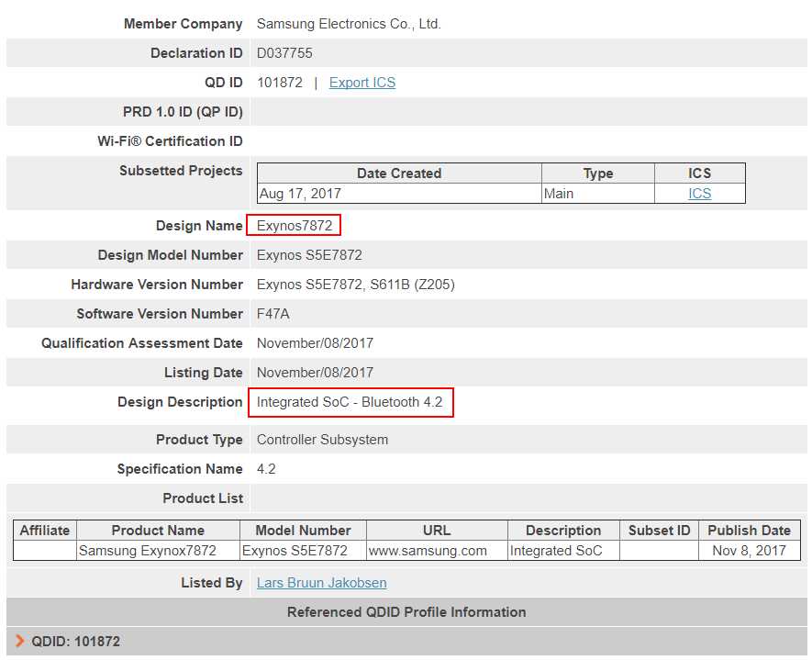
Task: Click the Integrated SoC - Bluetooth 4.2 description
Action: (349, 402)
